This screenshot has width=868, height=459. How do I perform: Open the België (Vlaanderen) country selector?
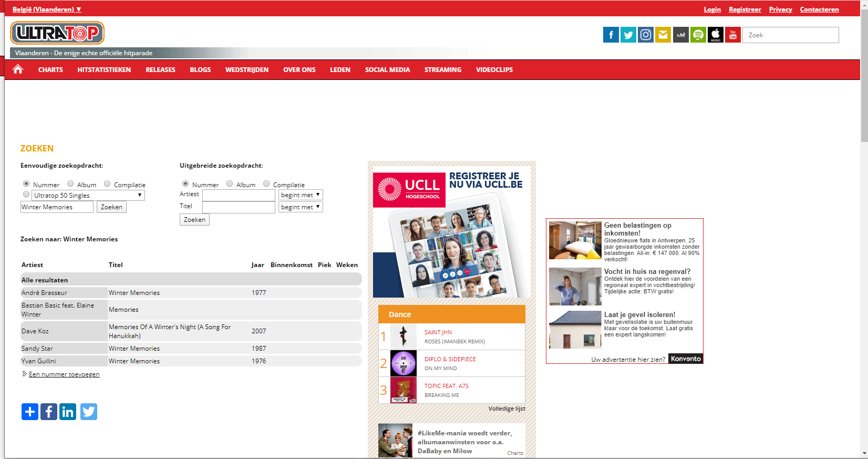[x=47, y=9]
